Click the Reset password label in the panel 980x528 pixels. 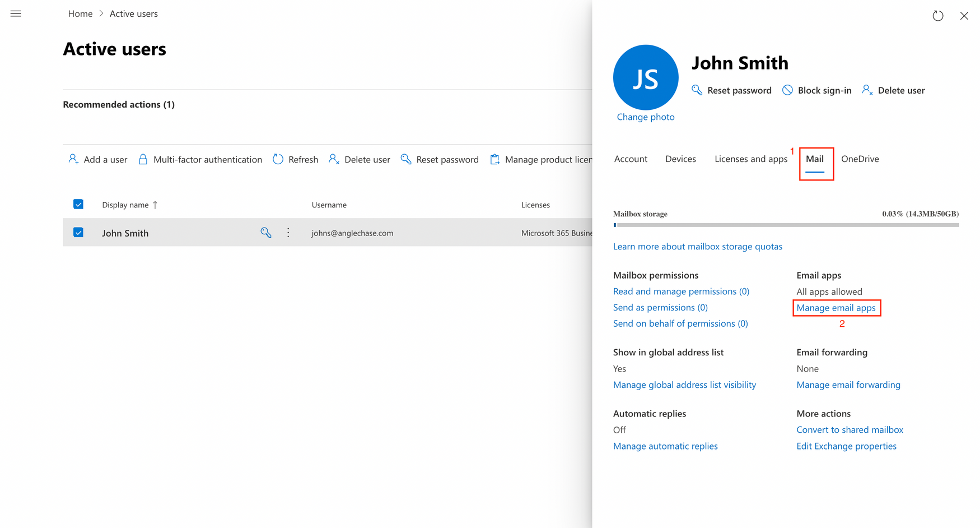[739, 90]
